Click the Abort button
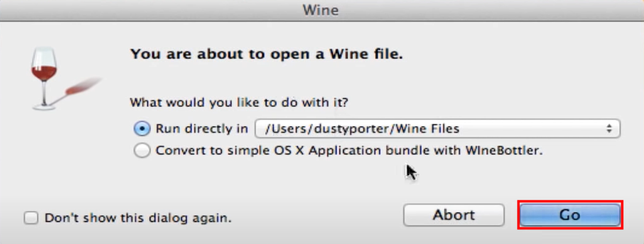This screenshot has width=644, height=244. tap(454, 214)
